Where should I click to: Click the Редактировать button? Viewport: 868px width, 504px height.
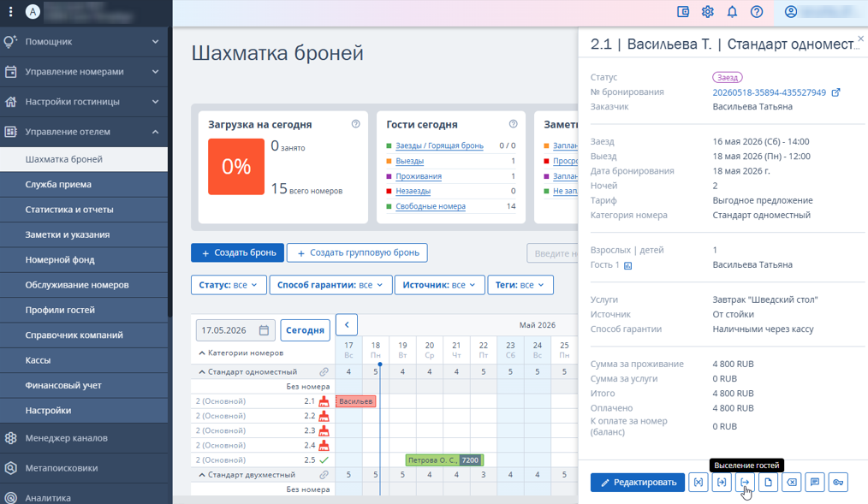click(x=638, y=483)
